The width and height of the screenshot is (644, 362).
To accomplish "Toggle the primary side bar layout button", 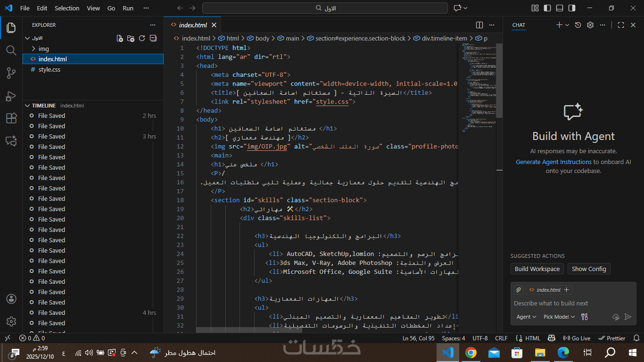I will point(547,8).
